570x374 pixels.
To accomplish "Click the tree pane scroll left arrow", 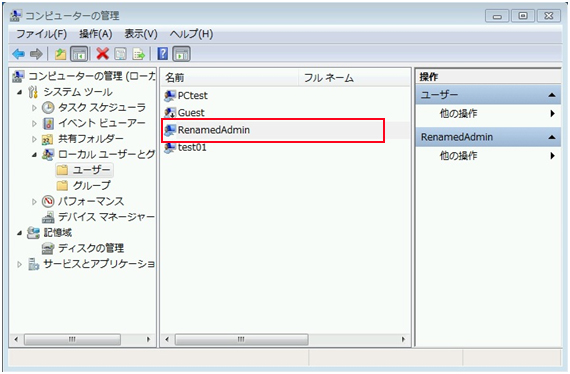I will click(x=16, y=339).
